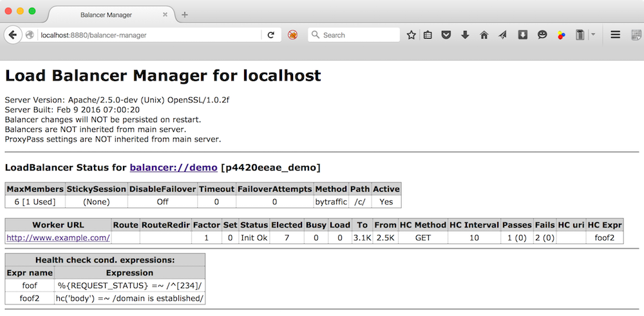
Task: Close the Balancer Manager tab
Action: pos(166,14)
